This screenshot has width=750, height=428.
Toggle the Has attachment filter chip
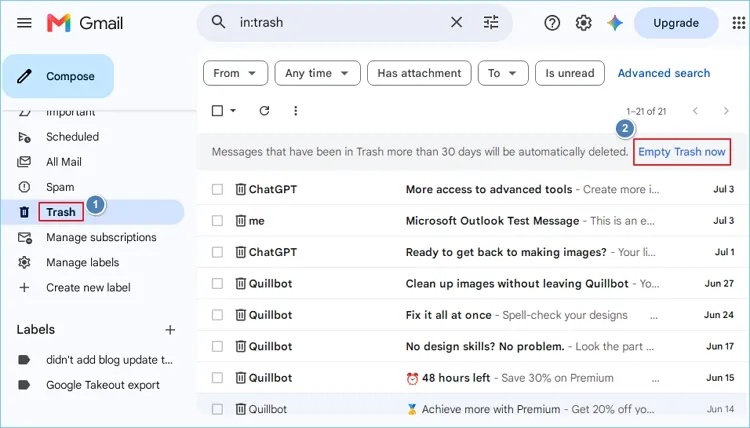419,73
